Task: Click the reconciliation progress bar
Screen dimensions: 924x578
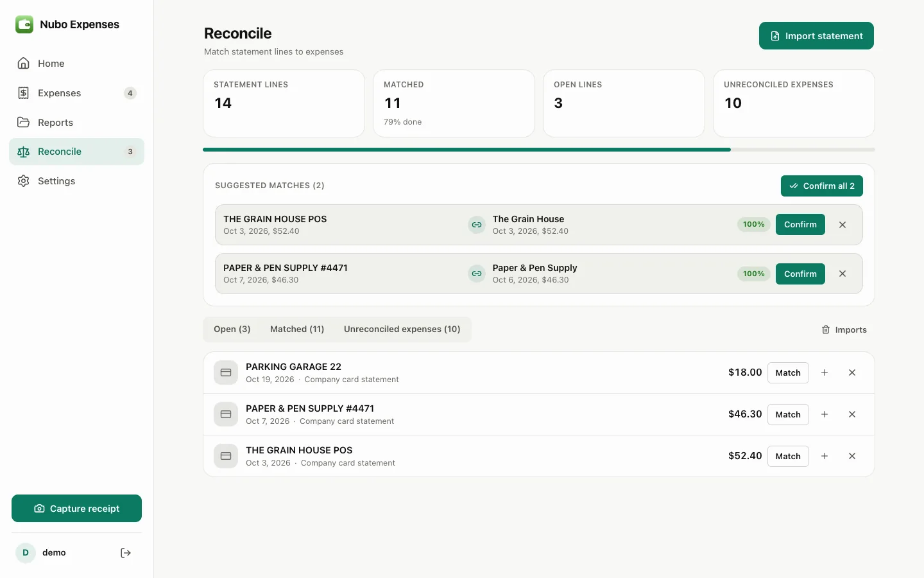Action: [539, 150]
